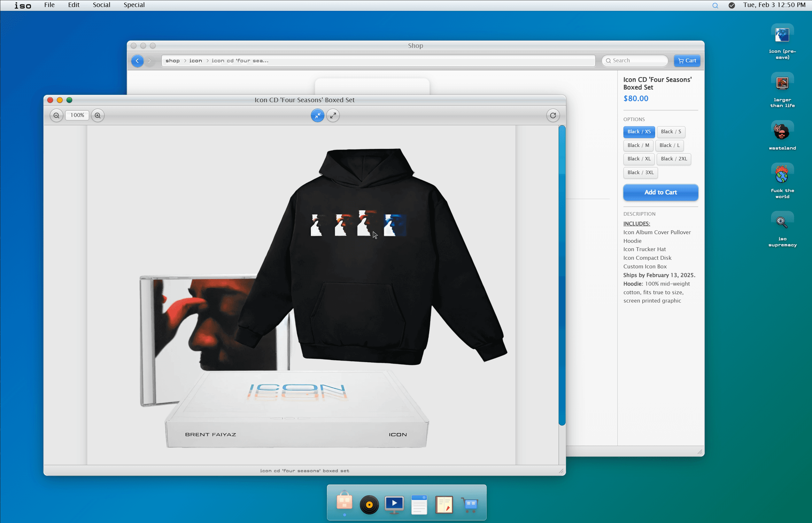The width and height of the screenshot is (812, 523).
Task: Open the vinyl record app in dock
Action: pos(369,505)
